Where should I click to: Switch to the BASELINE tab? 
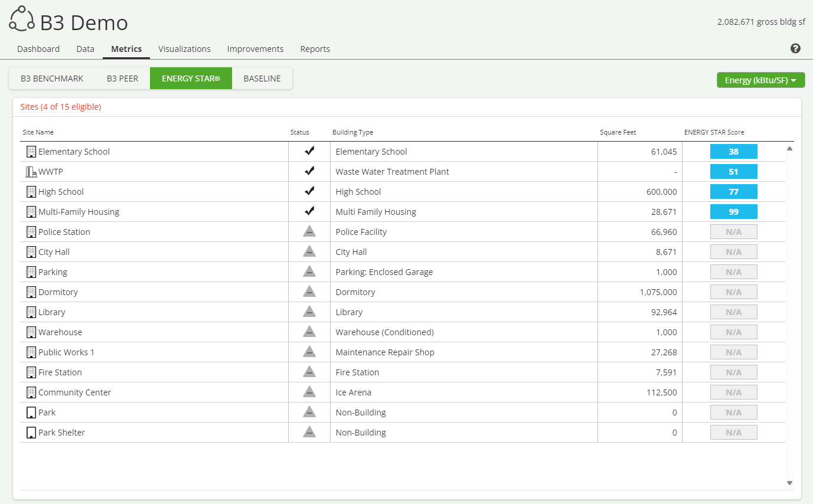262,78
